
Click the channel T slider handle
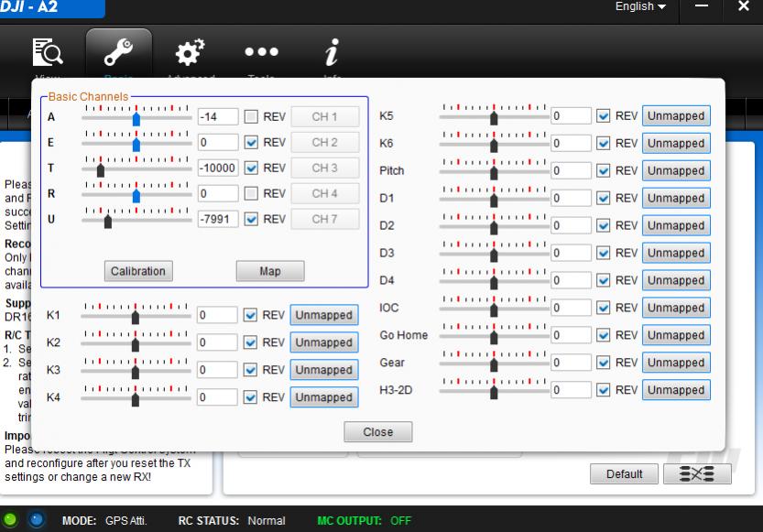(x=101, y=169)
